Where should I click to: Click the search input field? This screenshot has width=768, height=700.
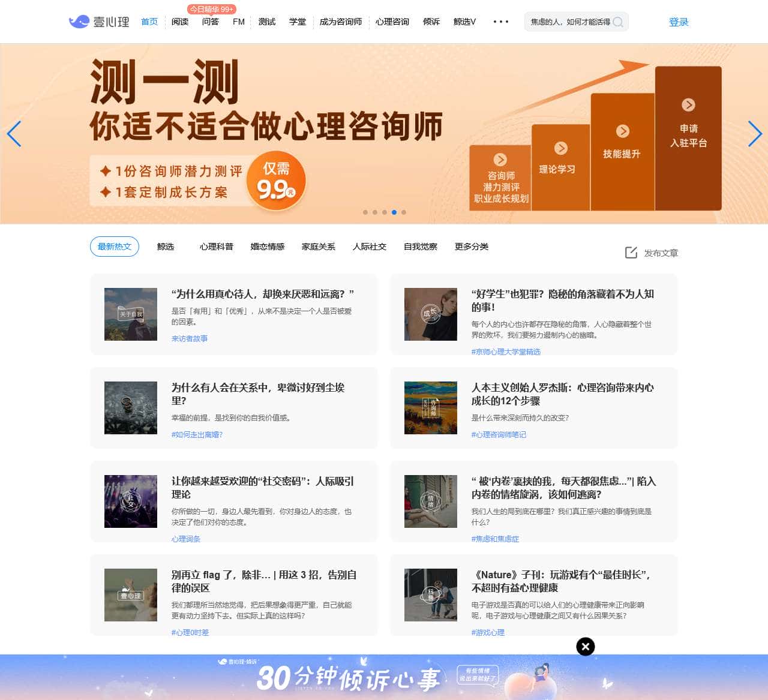point(569,22)
